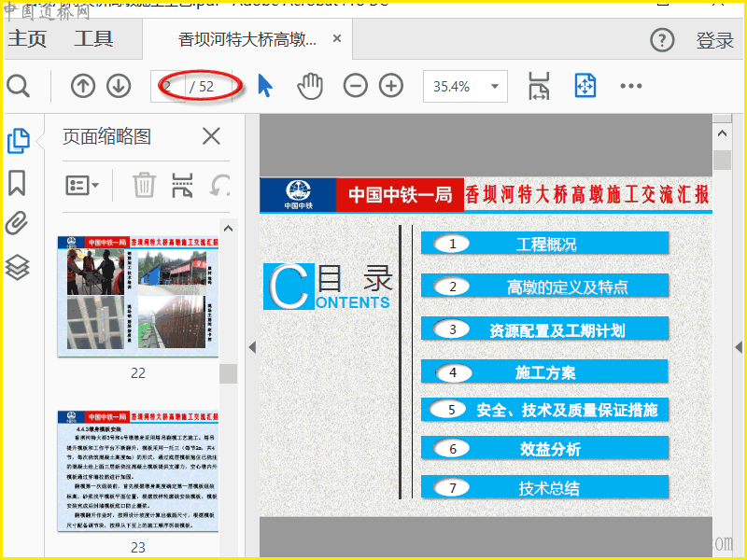Viewport: 747px width, 560px height.
Task: Click the 中国中铁一局 header text
Action: [401, 194]
